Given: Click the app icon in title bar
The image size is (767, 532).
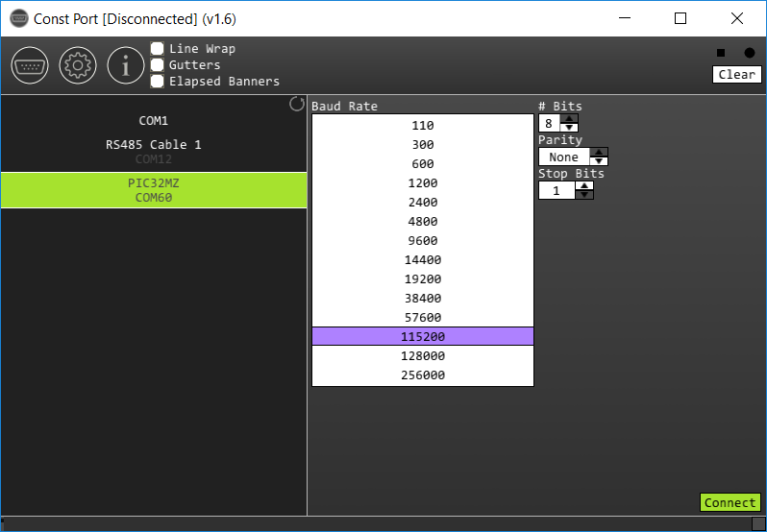Looking at the screenshot, I should (x=19, y=18).
